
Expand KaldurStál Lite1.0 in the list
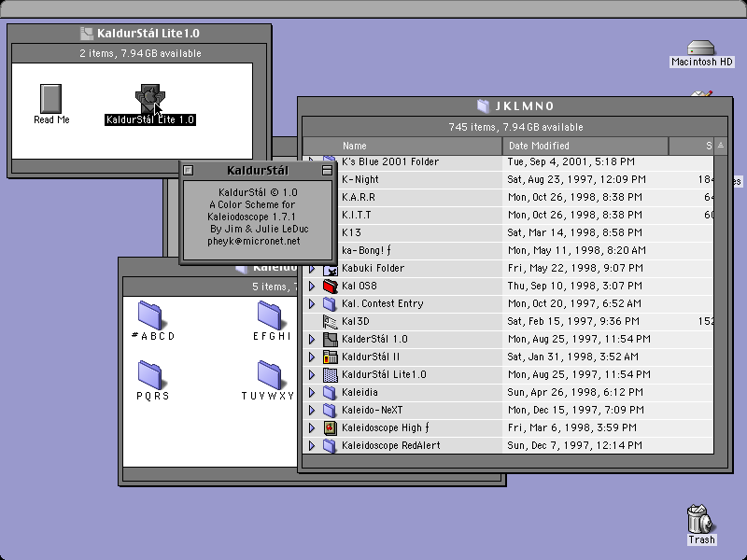312,375
